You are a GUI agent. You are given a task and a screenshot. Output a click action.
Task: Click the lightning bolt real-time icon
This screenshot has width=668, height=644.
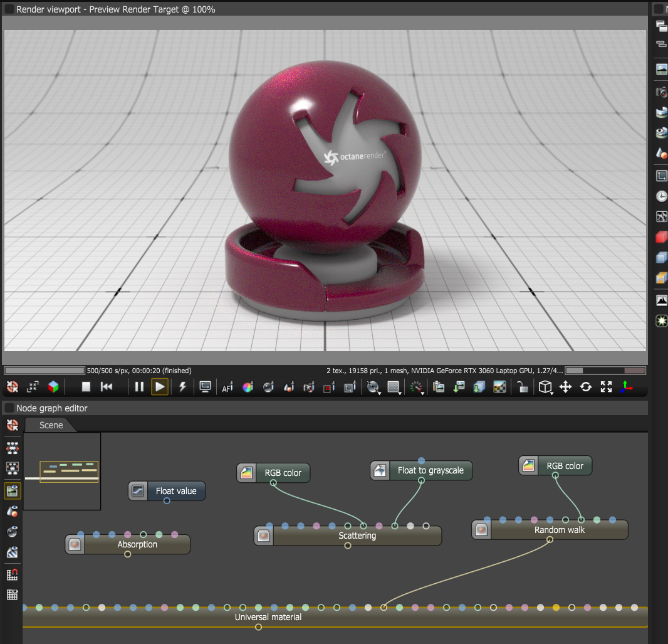pos(182,387)
